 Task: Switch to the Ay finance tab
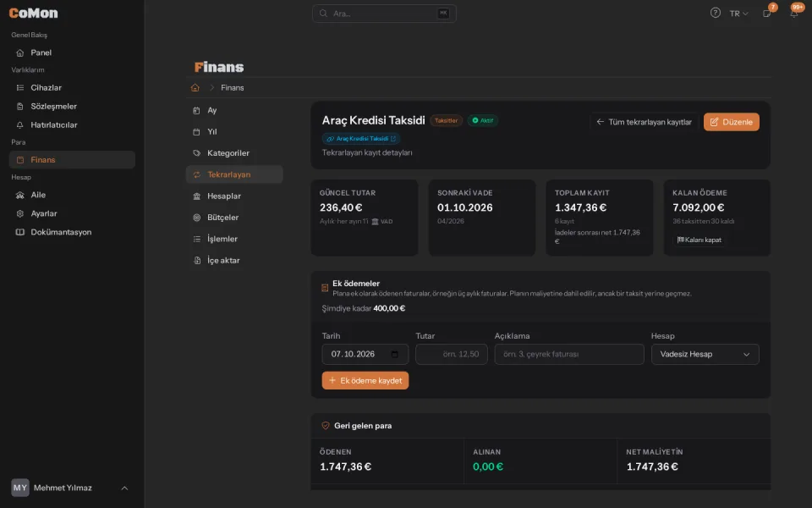(x=234, y=110)
